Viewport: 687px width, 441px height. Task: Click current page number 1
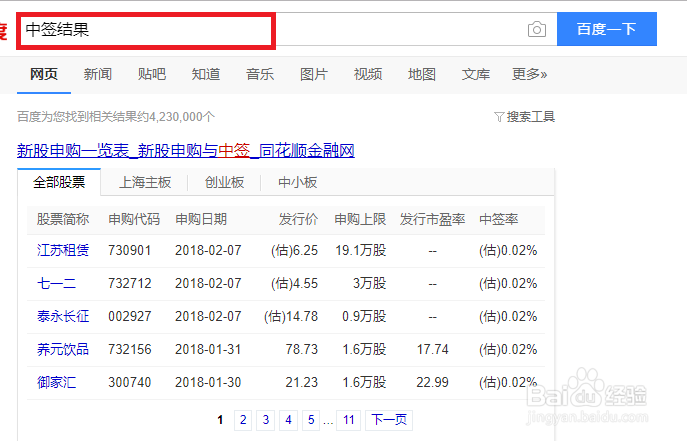220,420
